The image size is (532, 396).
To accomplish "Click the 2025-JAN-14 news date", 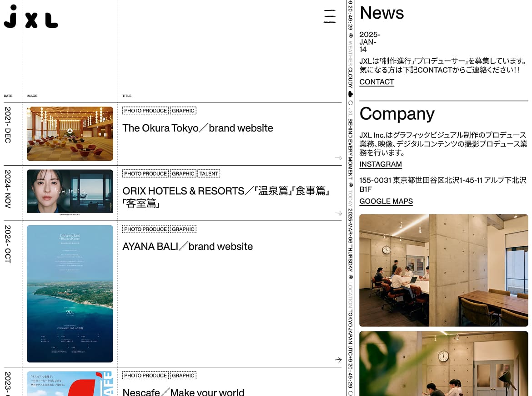I will tap(370, 42).
